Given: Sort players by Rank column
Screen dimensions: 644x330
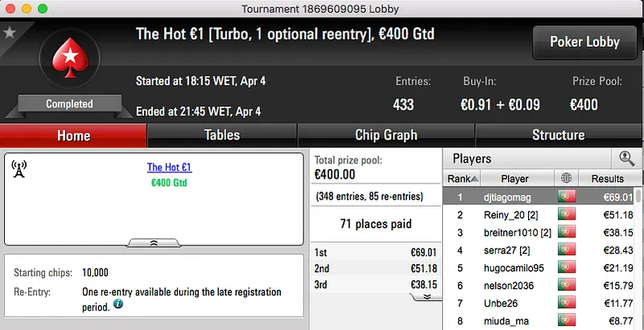Looking at the screenshot, I should pyautogui.click(x=463, y=179).
